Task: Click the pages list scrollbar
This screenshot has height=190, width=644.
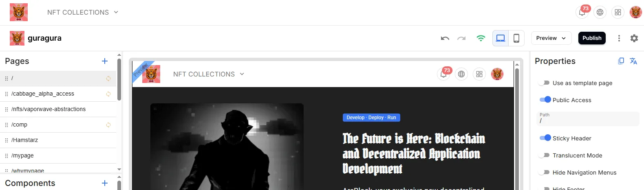Action: (x=119, y=79)
